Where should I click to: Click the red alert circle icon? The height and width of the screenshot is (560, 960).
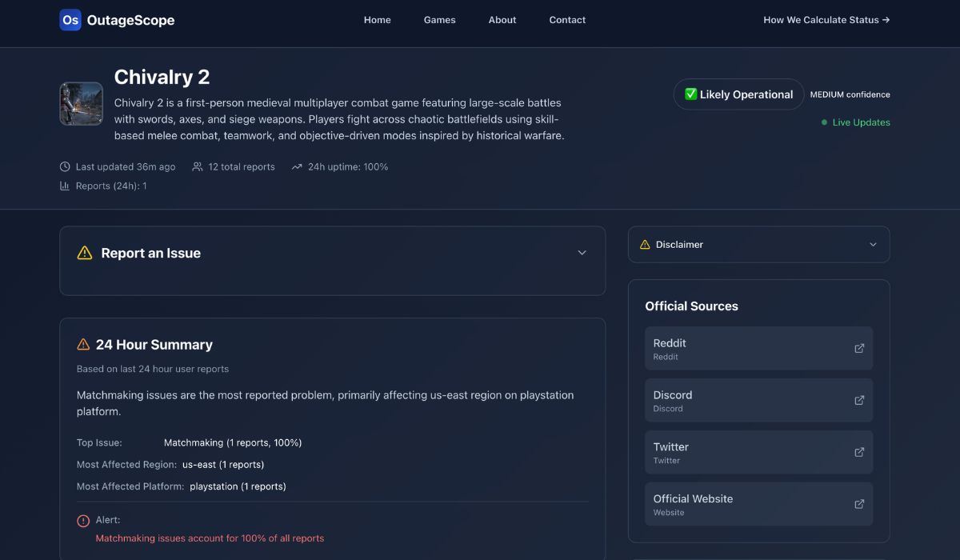[x=83, y=520]
